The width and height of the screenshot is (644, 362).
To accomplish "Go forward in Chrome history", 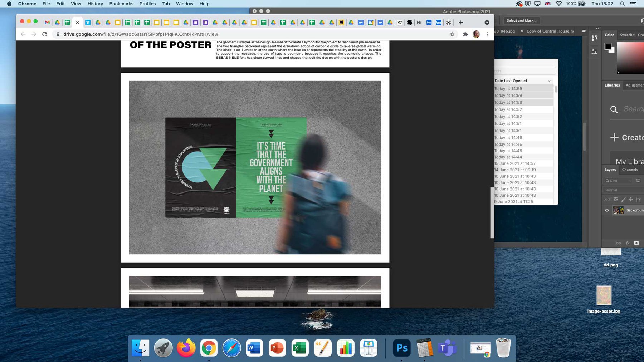I will [34, 34].
